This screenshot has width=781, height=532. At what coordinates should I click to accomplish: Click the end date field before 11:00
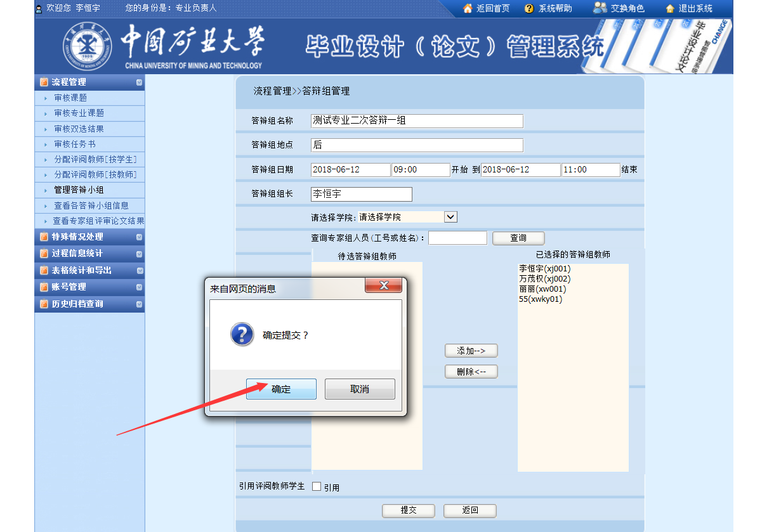pyautogui.click(x=521, y=170)
